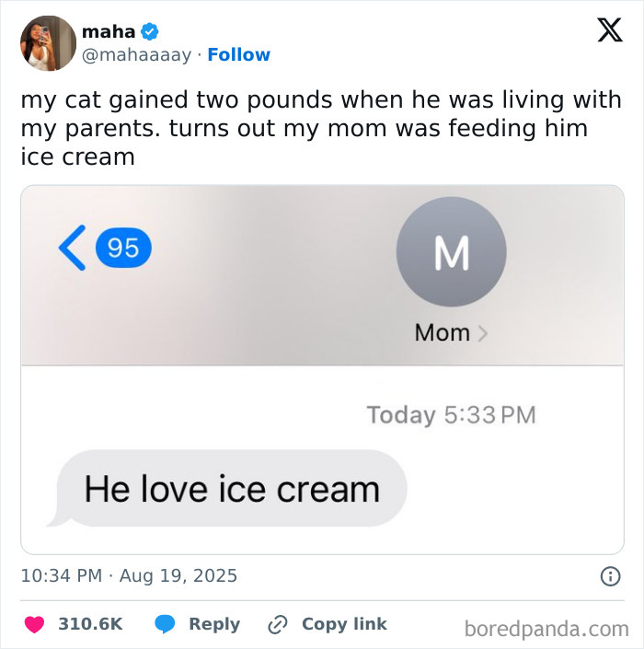This screenshot has width=644, height=649.
Task: Click the X logo icon
Action: click(609, 29)
